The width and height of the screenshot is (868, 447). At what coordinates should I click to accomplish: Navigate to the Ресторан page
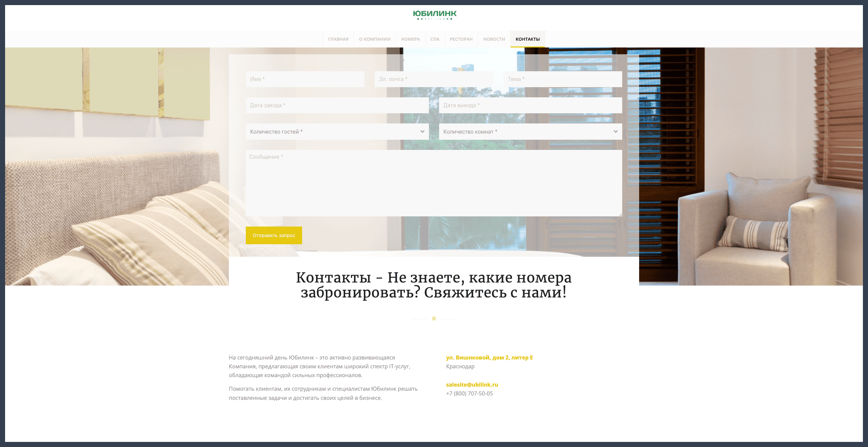coord(461,39)
